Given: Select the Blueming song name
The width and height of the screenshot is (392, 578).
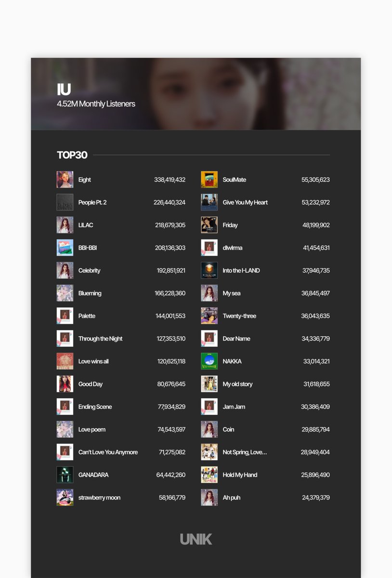Looking at the screenshot, I should 90,293.
